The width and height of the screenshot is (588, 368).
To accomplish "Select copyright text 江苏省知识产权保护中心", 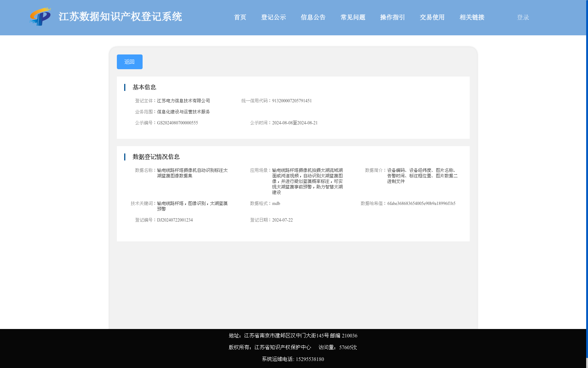I will (x=283, y=347).
